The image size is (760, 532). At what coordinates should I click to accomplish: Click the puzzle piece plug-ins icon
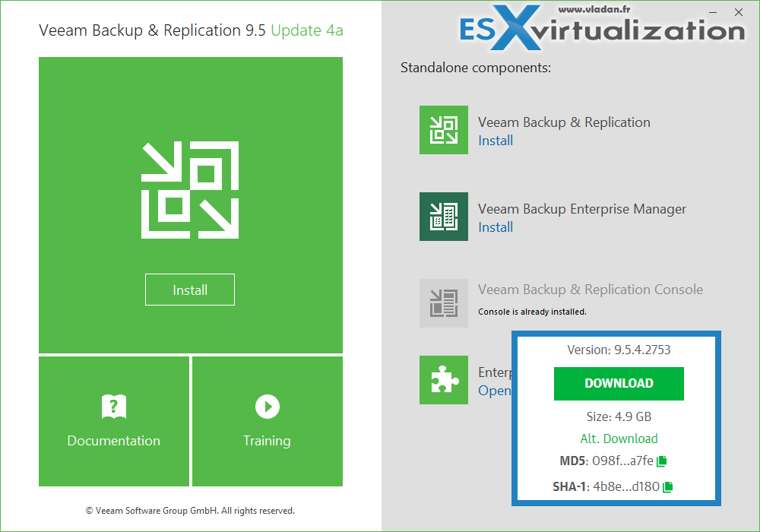click(x=444, y=380)
